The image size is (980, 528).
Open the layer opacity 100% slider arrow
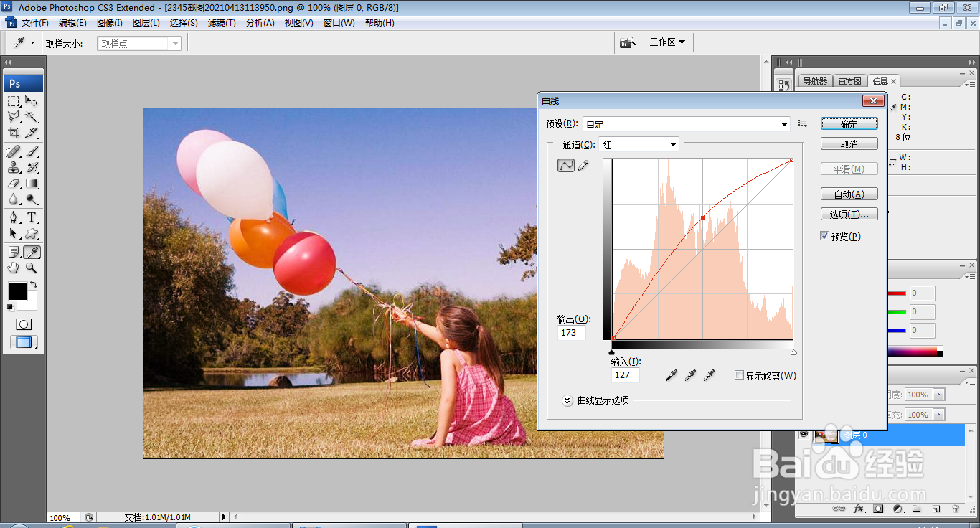(x=938, y=395)
